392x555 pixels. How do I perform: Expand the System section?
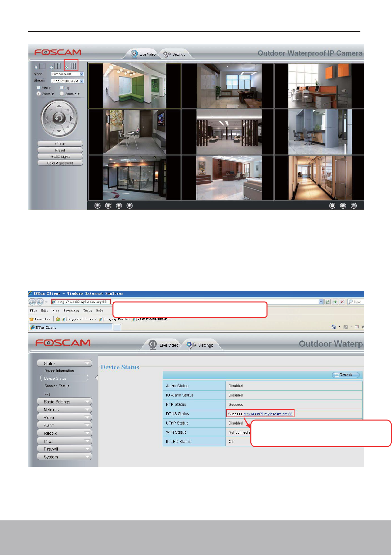(65, 457)
